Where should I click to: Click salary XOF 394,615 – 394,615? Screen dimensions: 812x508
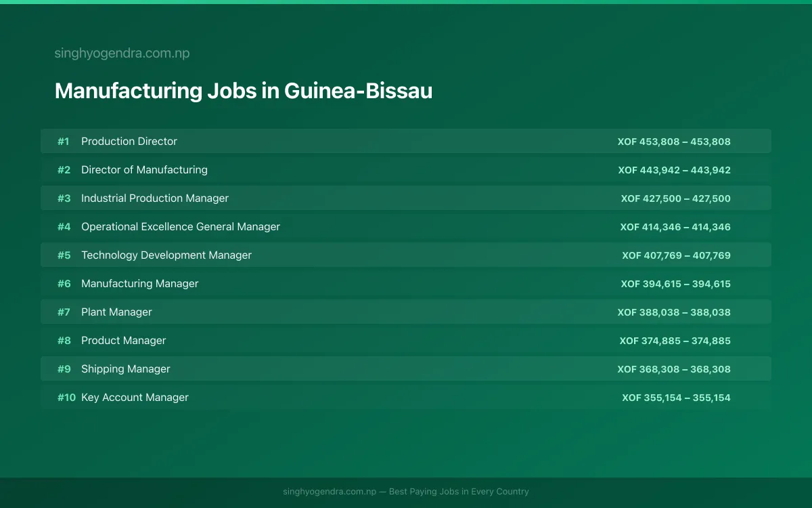[676, 284]
